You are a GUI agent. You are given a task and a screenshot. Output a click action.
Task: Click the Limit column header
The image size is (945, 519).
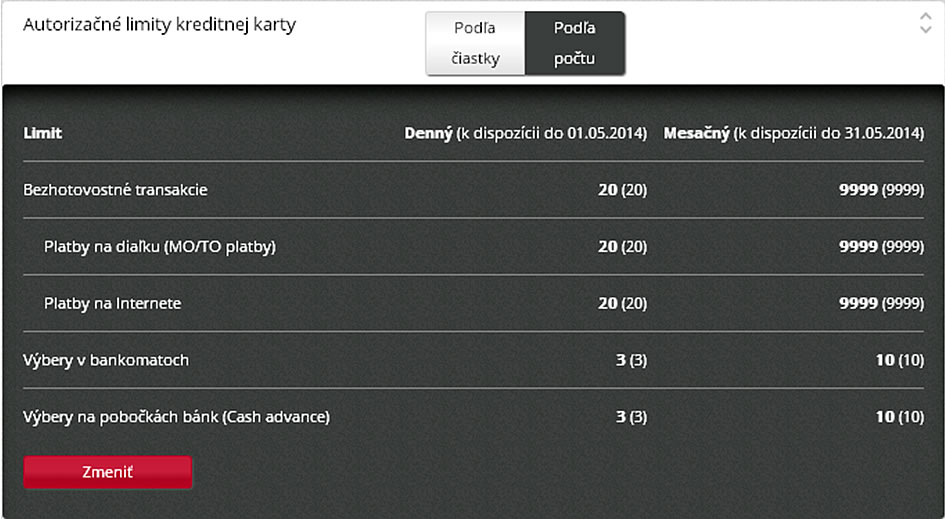click(43, 133)
